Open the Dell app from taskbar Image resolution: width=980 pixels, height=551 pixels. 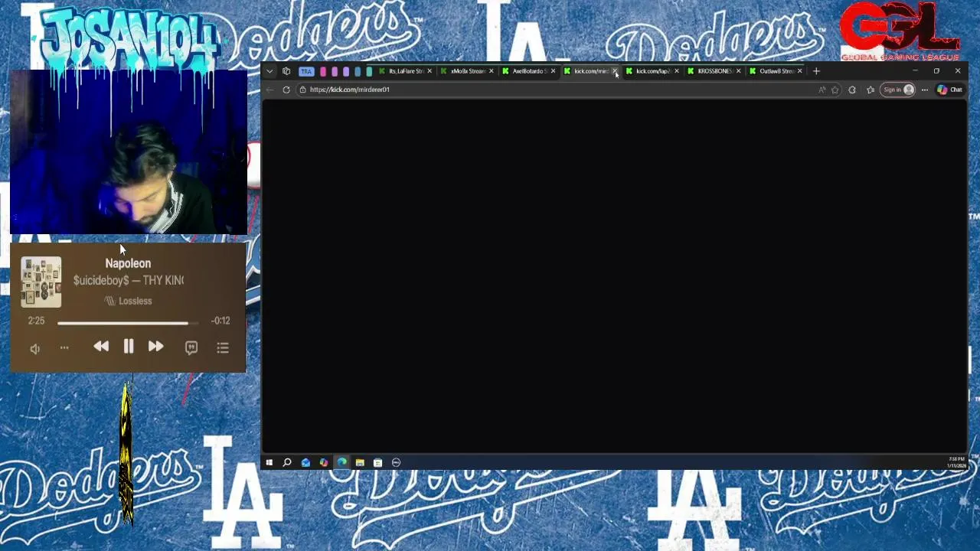[x=396, y=462]
